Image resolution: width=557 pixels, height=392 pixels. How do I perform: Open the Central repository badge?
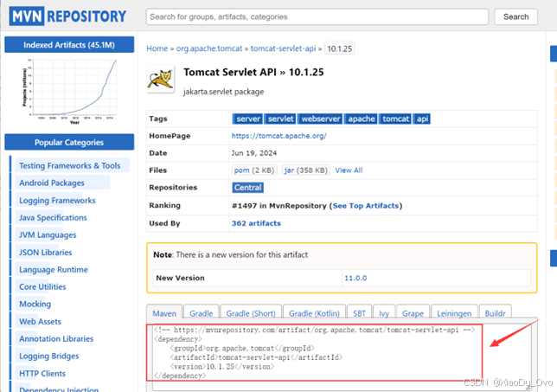click(x=247, y=187)
